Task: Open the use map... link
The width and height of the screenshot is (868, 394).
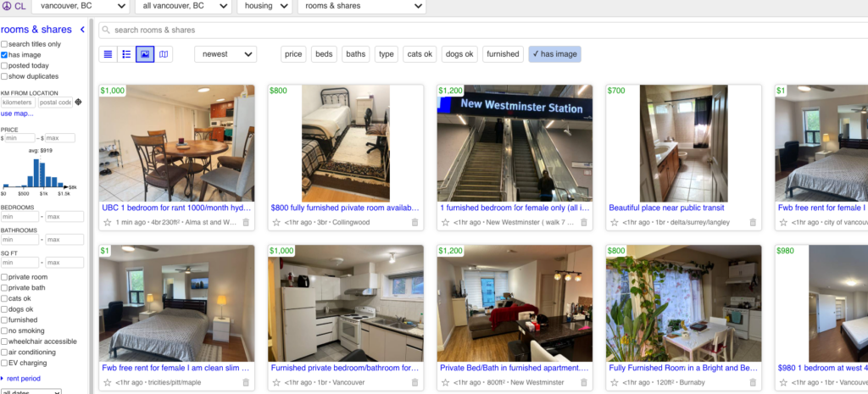Action: [x=17, y=114]
